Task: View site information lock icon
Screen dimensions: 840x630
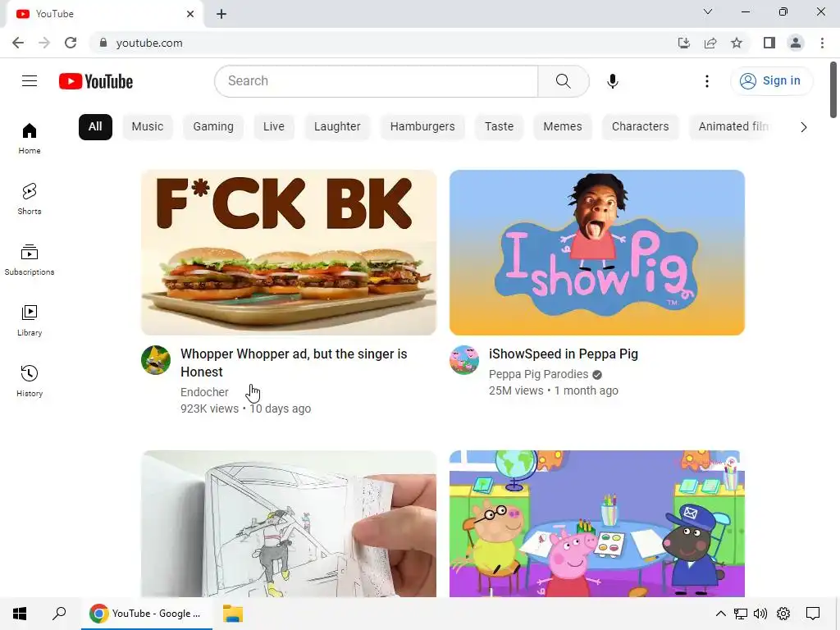Action: 103,43
